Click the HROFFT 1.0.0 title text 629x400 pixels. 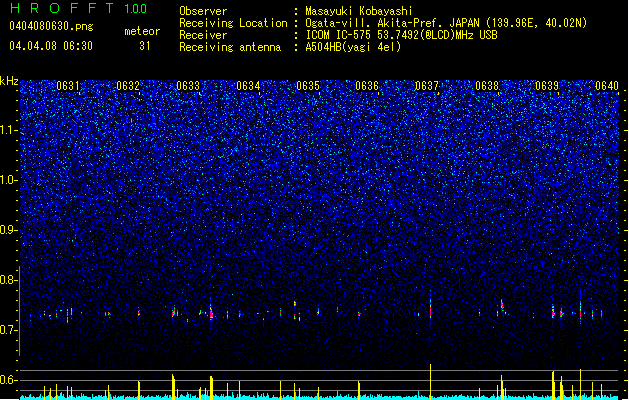point(79,8)
